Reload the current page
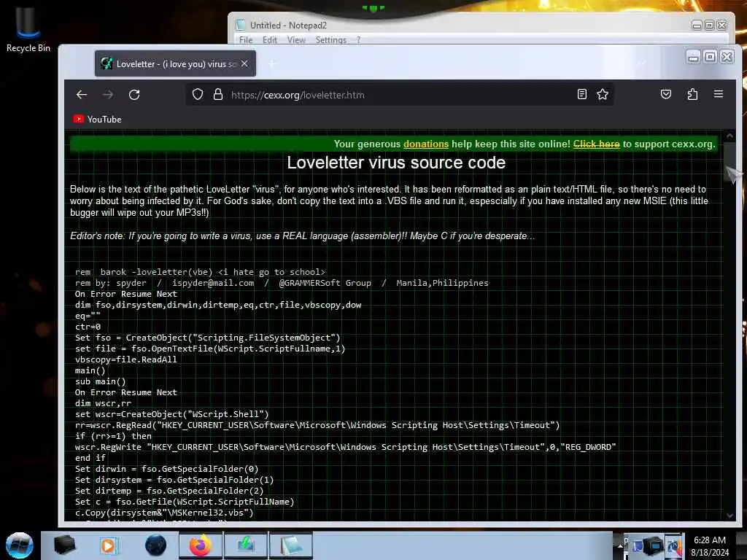This screenshot has width=747, height=560. pos(134,95)
